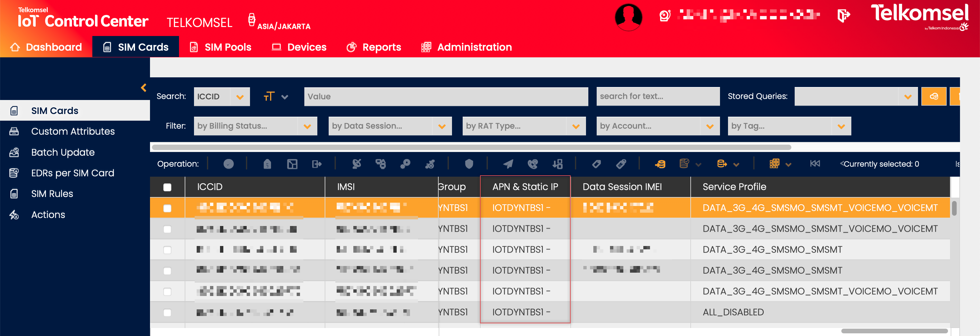Toggle the select-all checkbox in table header
980x336 pixels.
point(167,187)
